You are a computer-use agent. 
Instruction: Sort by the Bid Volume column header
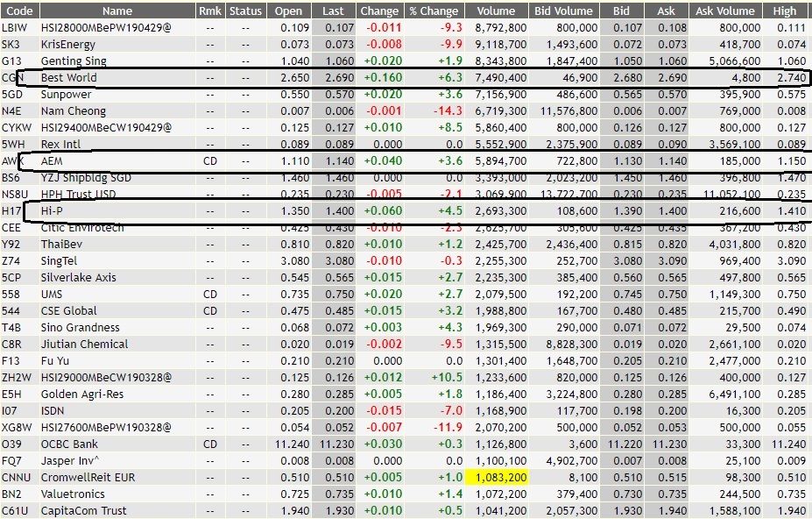tap(563, 11)
